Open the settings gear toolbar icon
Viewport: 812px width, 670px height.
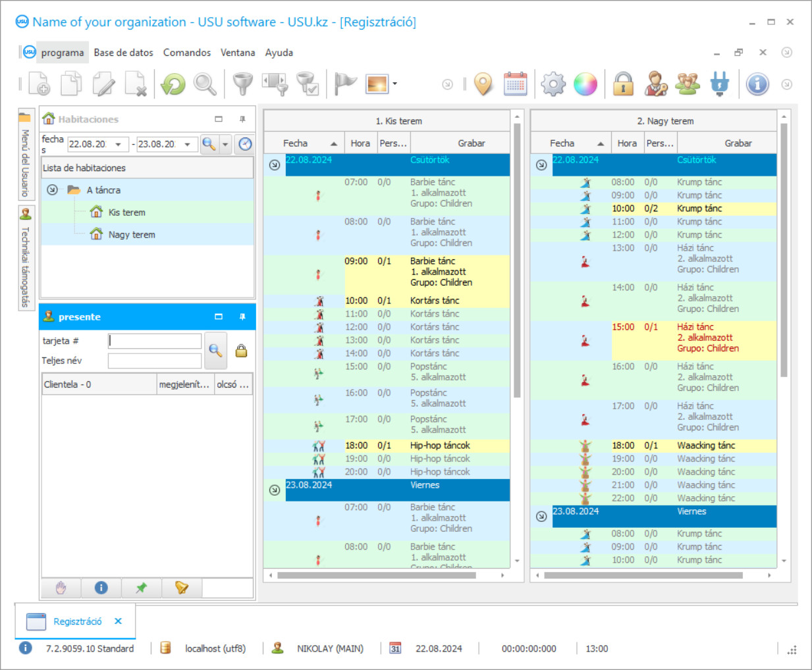tap(553, 84)
